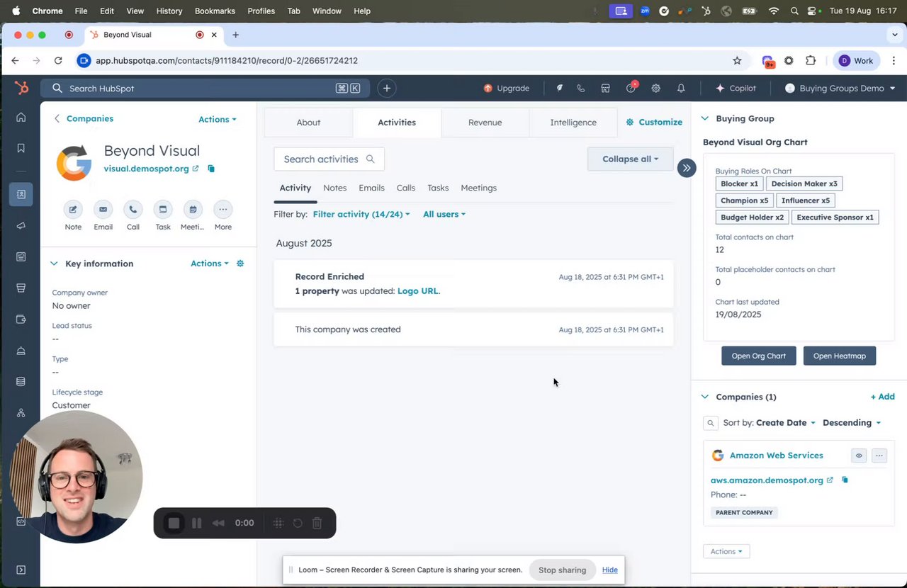The height and width of the screenshot is (588, 907).
Task: Open the Descending sort order dropdown
Action: coord(852,423)
